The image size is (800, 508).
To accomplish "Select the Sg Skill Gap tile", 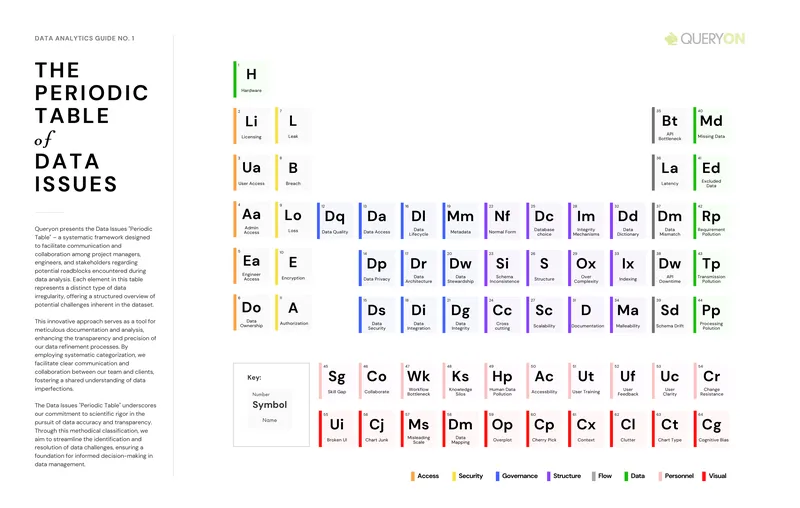I will [x=337, y=381].
